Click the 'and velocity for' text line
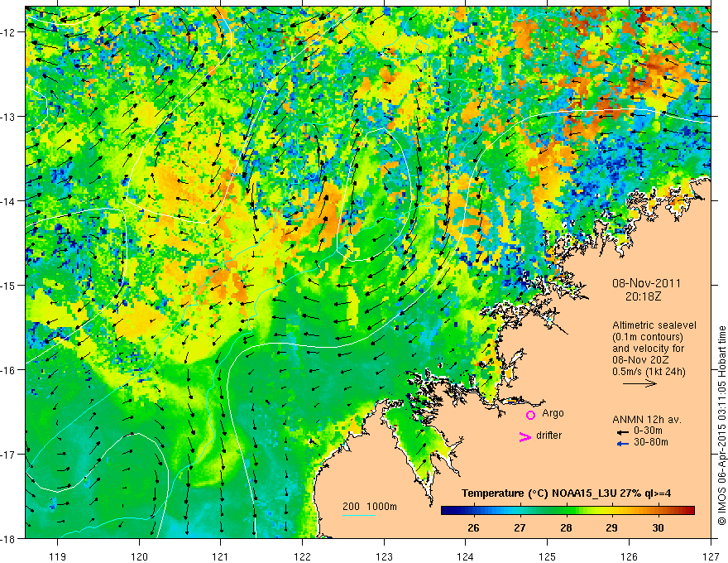 [x=648, y=349]
